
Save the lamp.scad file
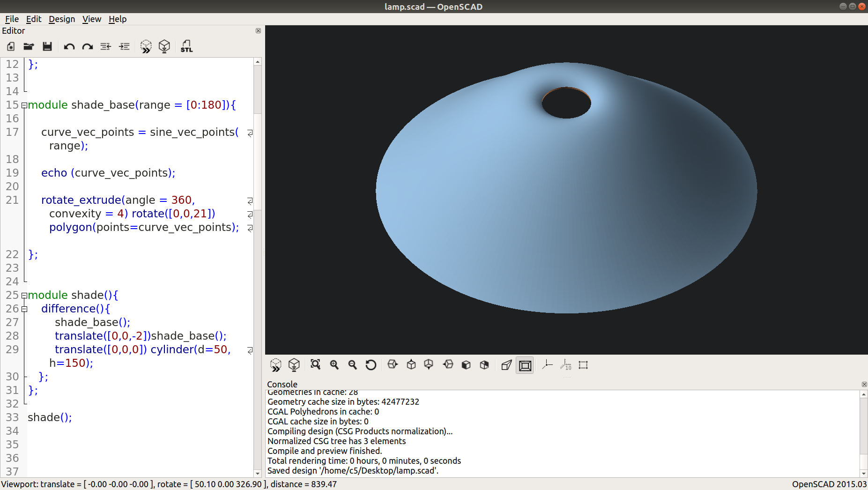[x=47, y=46]
